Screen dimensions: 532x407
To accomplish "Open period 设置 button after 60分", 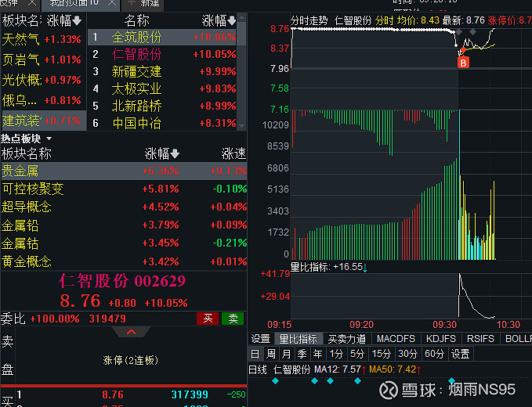I will [461, 354].
